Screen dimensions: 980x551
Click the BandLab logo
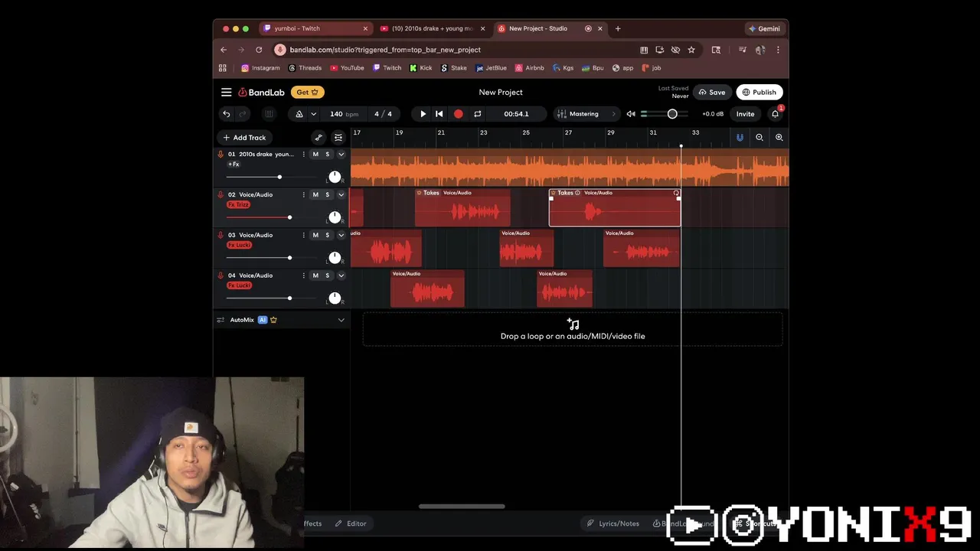[261, 92]
